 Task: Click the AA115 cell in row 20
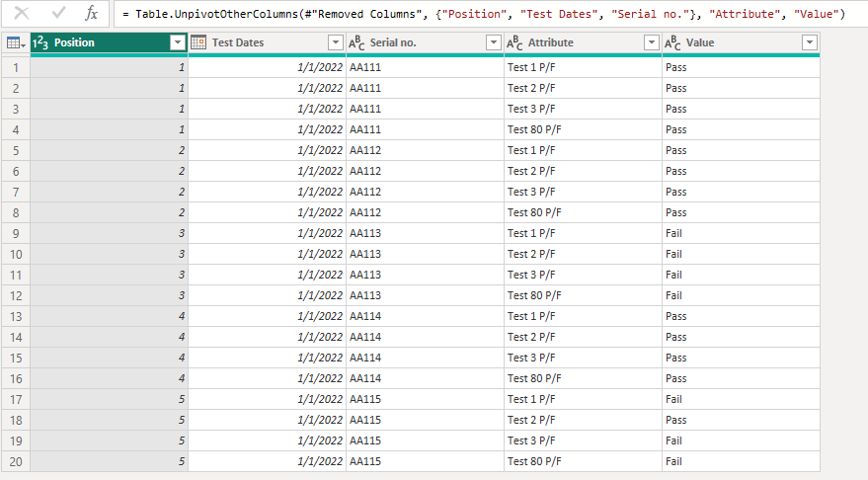[x=426, y=462]
